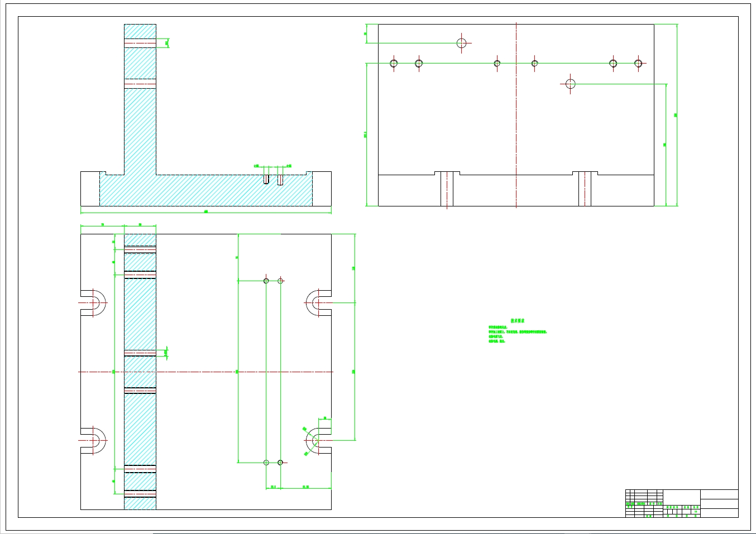Select the overall height dimension right of front view

pos(676,115)
